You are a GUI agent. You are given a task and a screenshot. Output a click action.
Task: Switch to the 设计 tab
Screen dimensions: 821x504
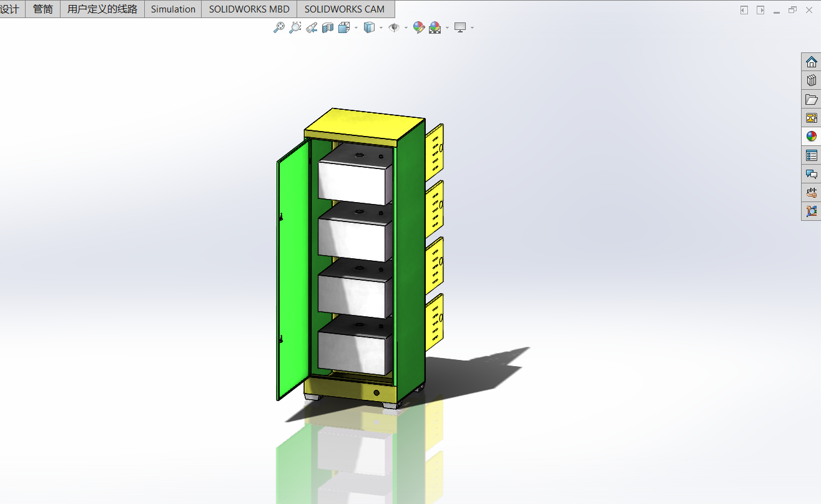11,9
